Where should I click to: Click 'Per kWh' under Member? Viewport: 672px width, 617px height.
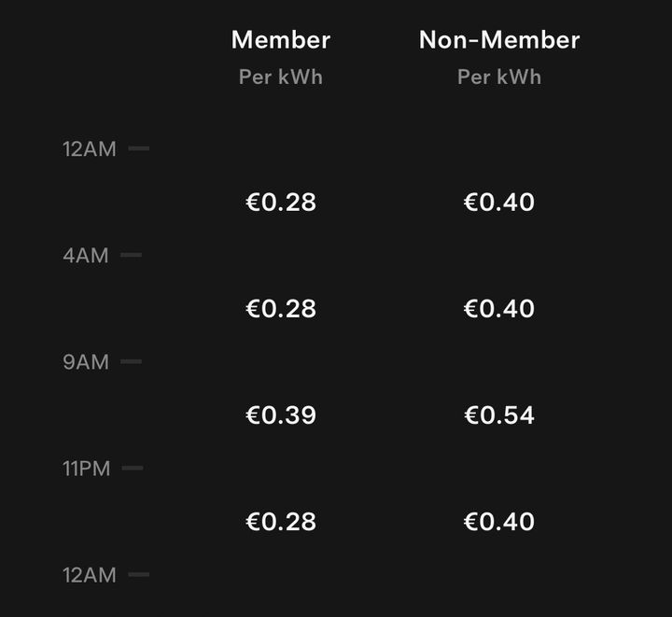point(280,77)
